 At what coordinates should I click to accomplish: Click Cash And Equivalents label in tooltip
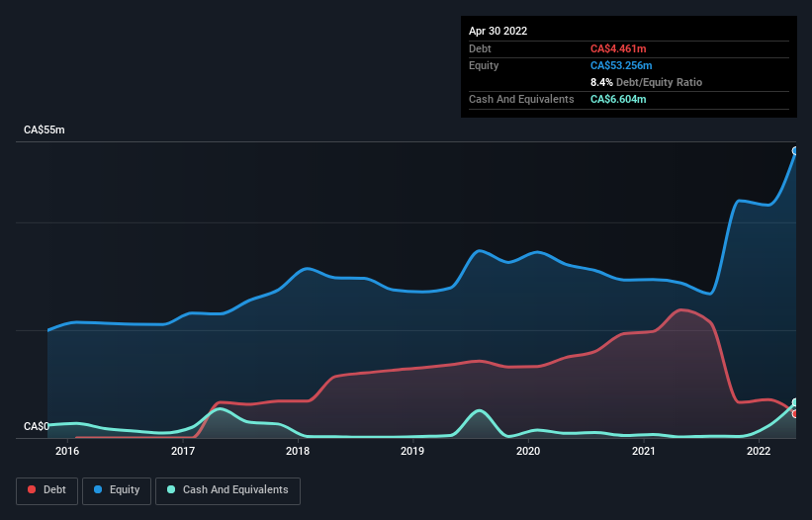click(521, 99)
